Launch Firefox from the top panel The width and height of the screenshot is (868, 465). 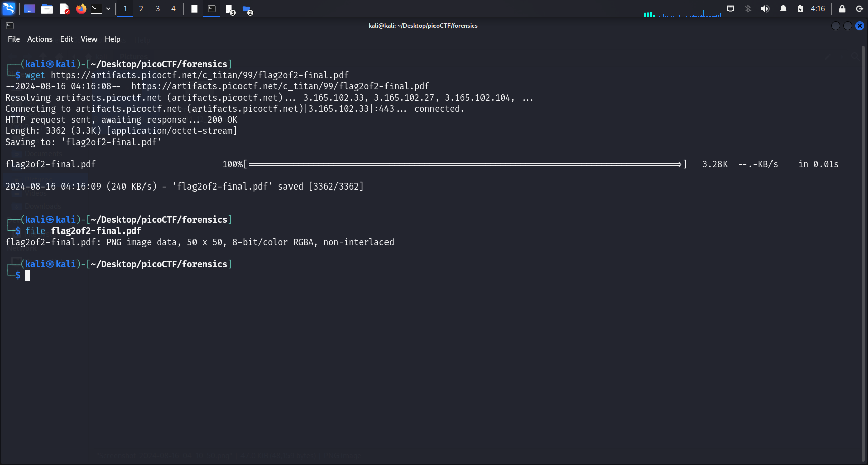click(81, 9)
